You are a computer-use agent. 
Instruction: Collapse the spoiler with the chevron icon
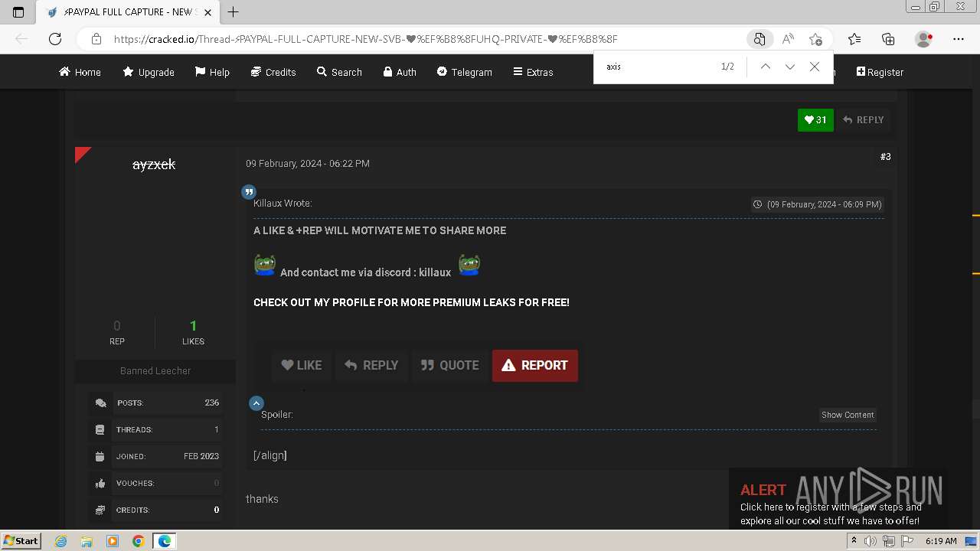pyautogui.click(x=256, y=403)
